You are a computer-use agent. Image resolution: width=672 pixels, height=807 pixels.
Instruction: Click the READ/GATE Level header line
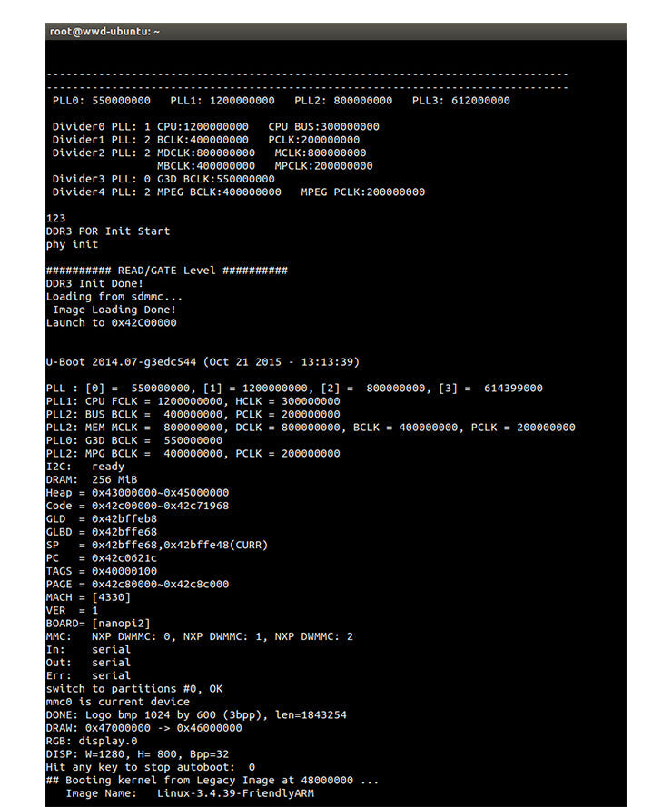[x=167, y=271]
